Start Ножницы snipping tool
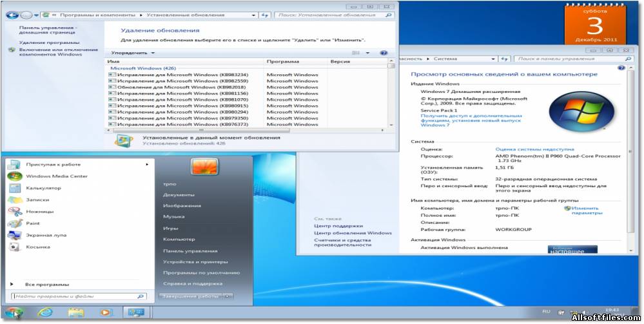Image resolution: width=644 pixels, height=324 pixels. [x=40, y=212]
